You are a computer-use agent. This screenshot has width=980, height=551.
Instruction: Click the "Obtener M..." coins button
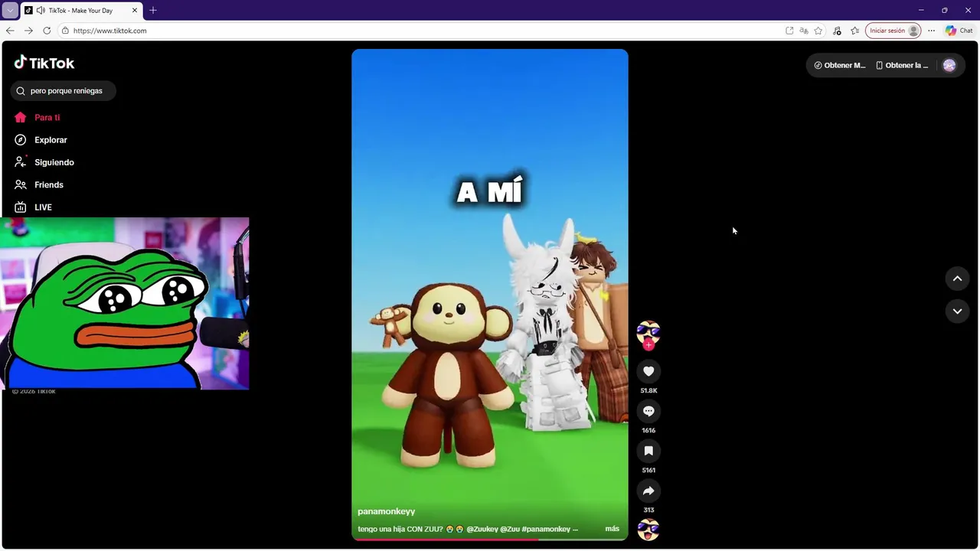coord(840,66)
